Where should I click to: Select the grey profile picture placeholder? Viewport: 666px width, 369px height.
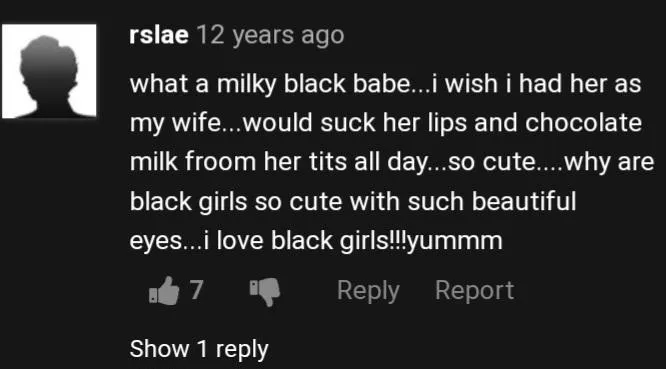pyautogui.click(x=49, y=71)
